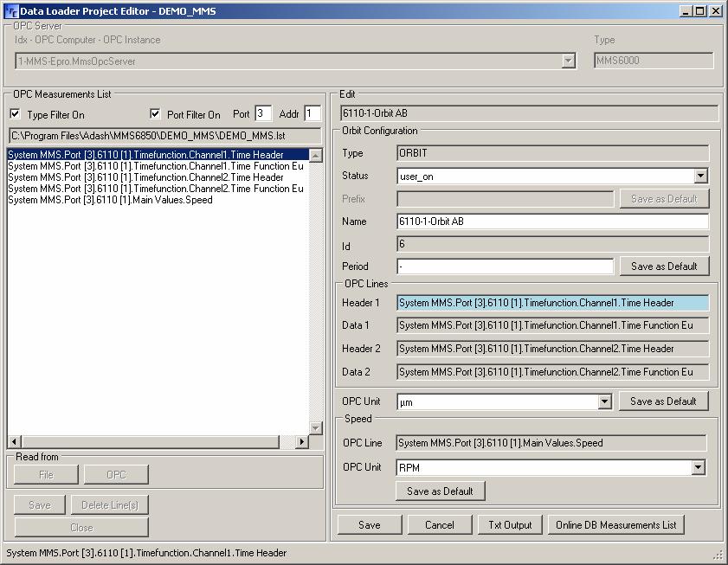The height and width of the screenshot is (565, 728).
Task: Click the Period input field
Action: pyautogui.click(x=506, y=266)
